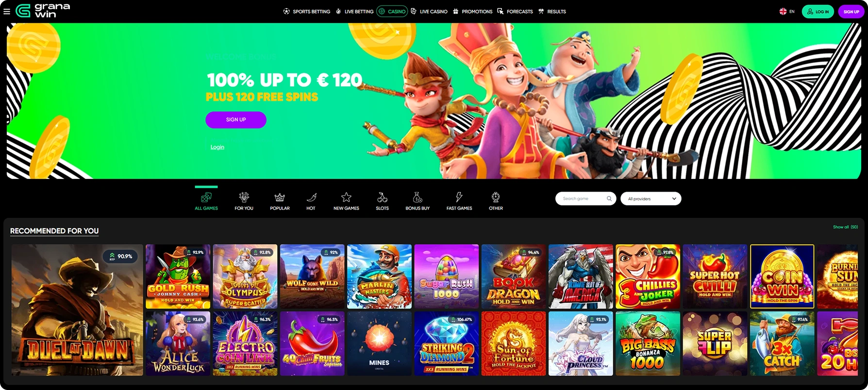
Task: Open the Slots cherry icon
Action: click(x=383, y=197)
